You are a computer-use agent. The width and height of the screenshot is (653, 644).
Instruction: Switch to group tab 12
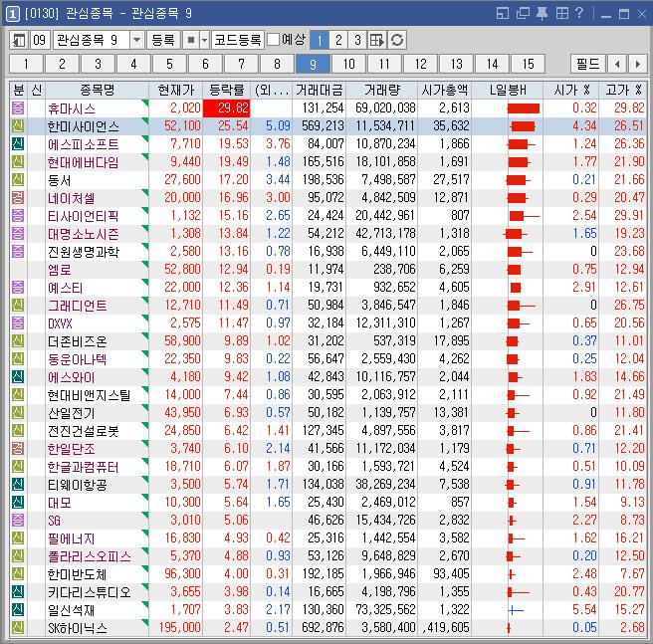[x=420, y=64]
